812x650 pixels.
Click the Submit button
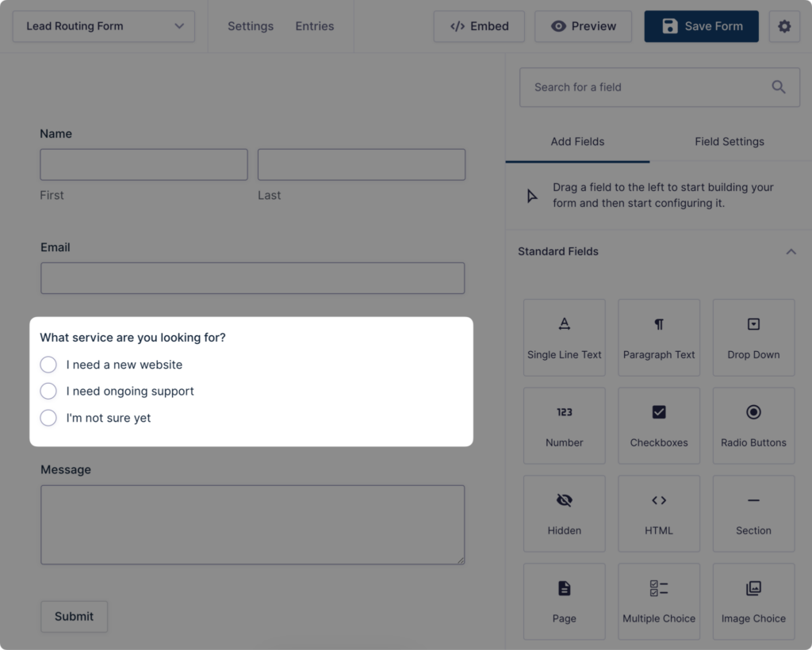pyautogui.click(x=74, y=617)
